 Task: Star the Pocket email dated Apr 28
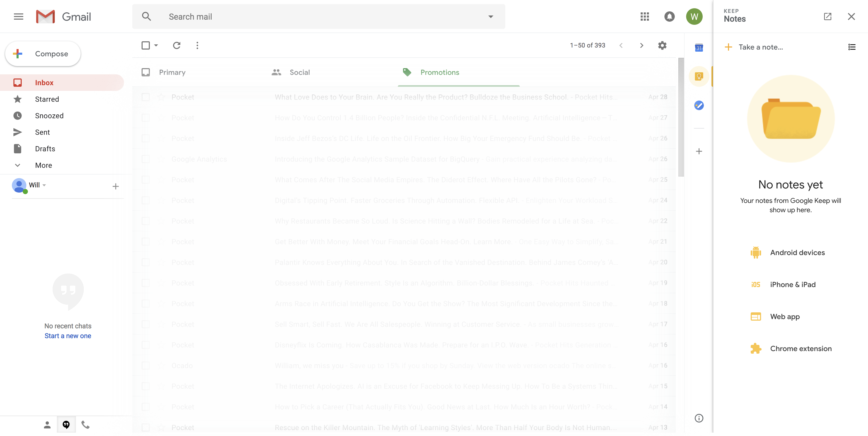coord(161,97)
